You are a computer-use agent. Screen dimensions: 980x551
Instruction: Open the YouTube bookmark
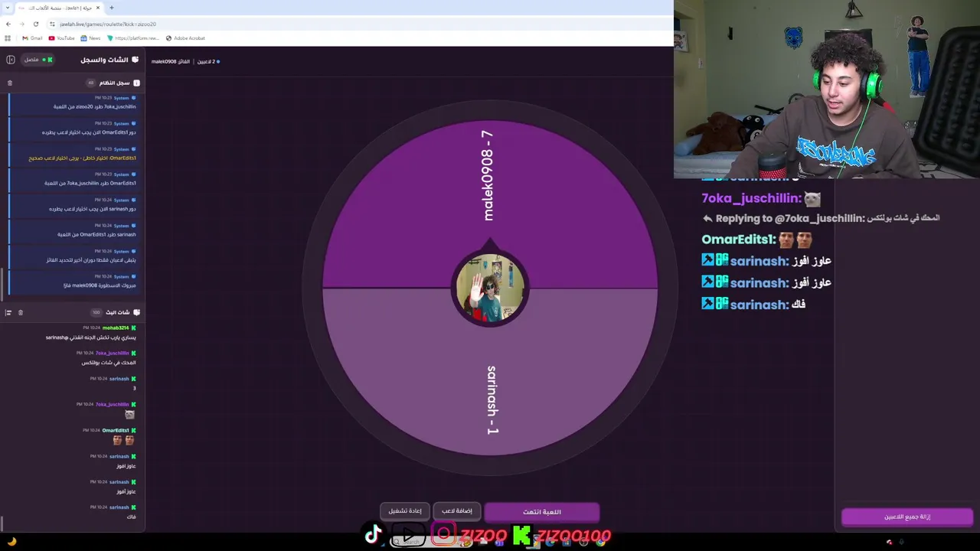click(x=61, y=37)
